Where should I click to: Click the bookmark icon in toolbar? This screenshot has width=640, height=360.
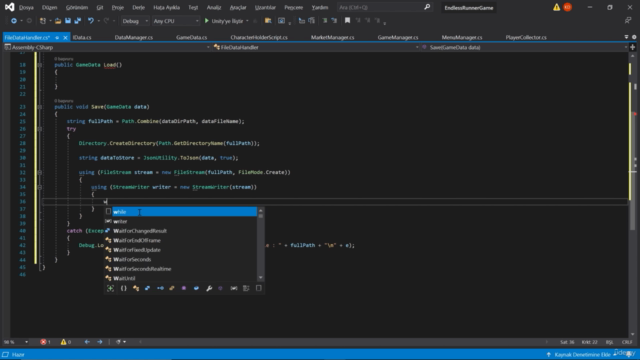[x=347, y=21]
